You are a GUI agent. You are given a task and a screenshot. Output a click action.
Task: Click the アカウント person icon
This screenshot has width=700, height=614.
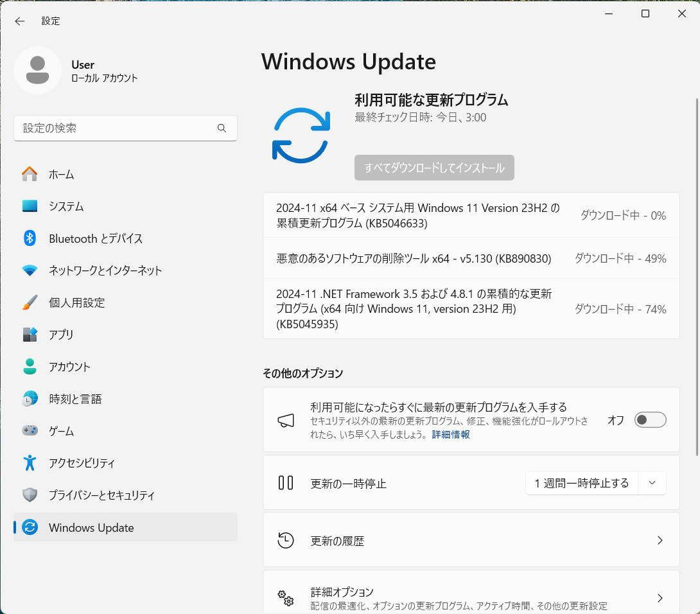coord(30,367)
